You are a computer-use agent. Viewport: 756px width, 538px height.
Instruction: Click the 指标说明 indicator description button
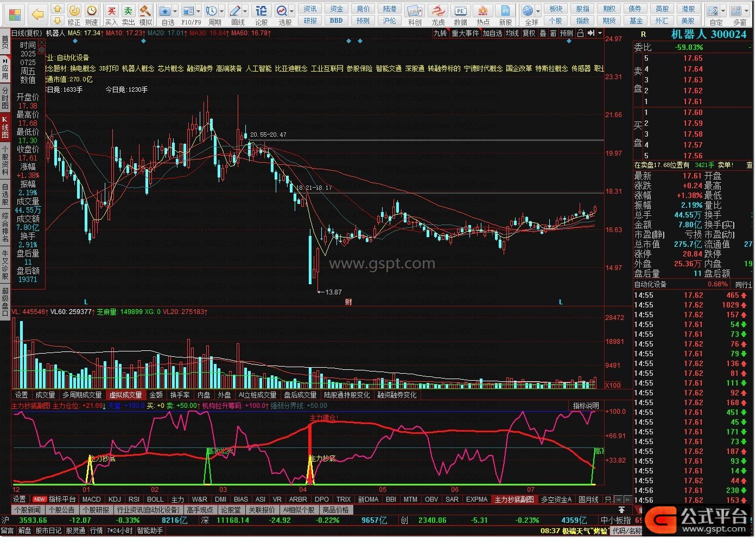(586, 406)
